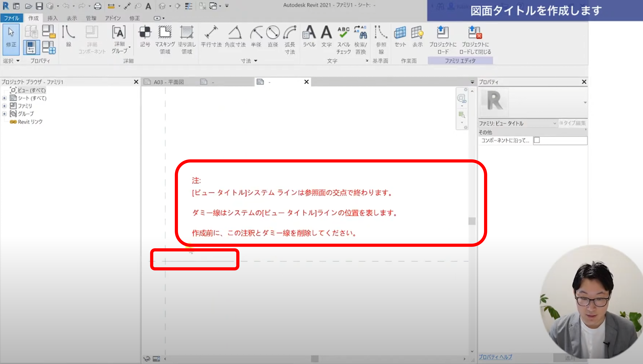
Task: Click the Property Help link
Action: (x=495, y=357)
